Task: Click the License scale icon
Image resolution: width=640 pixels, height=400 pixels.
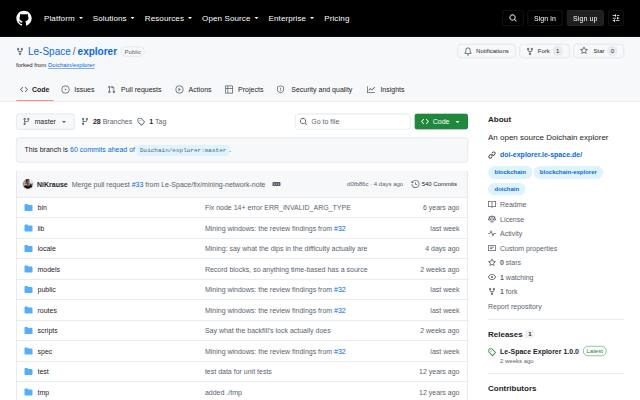Action: [492, 219]
